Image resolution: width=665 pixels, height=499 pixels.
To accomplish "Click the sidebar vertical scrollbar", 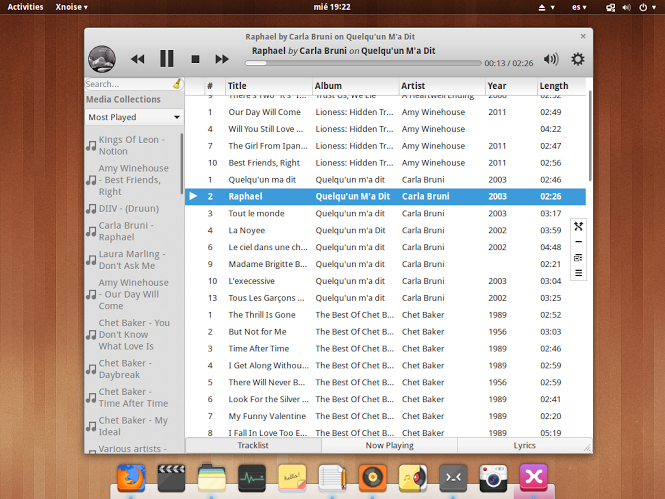I will coord(182,163).
